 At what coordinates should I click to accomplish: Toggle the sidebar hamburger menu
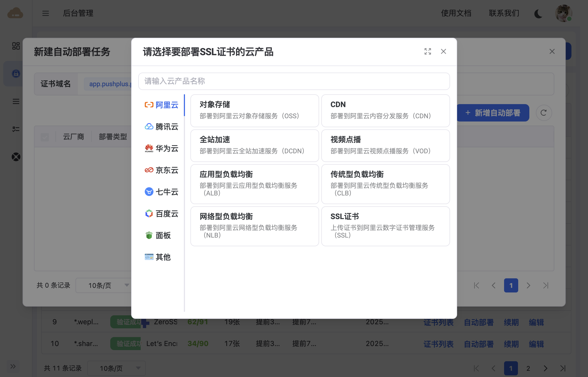click(46, 13)
